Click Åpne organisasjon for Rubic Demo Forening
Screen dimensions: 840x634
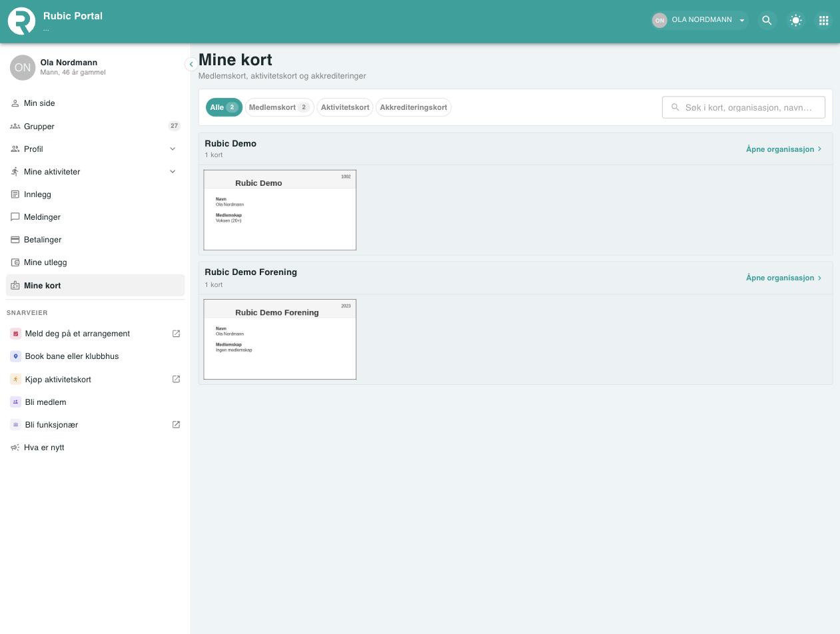[784, 278]
